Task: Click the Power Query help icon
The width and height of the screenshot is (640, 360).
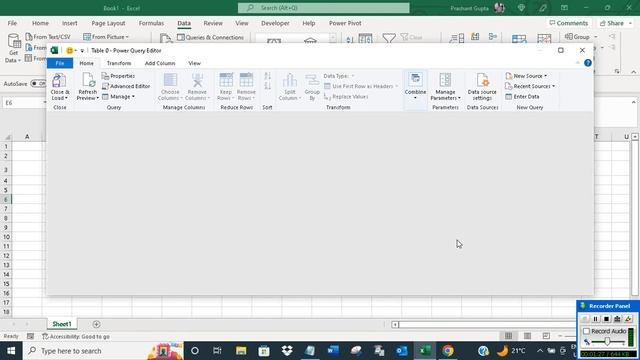Action: coord(588,63)
